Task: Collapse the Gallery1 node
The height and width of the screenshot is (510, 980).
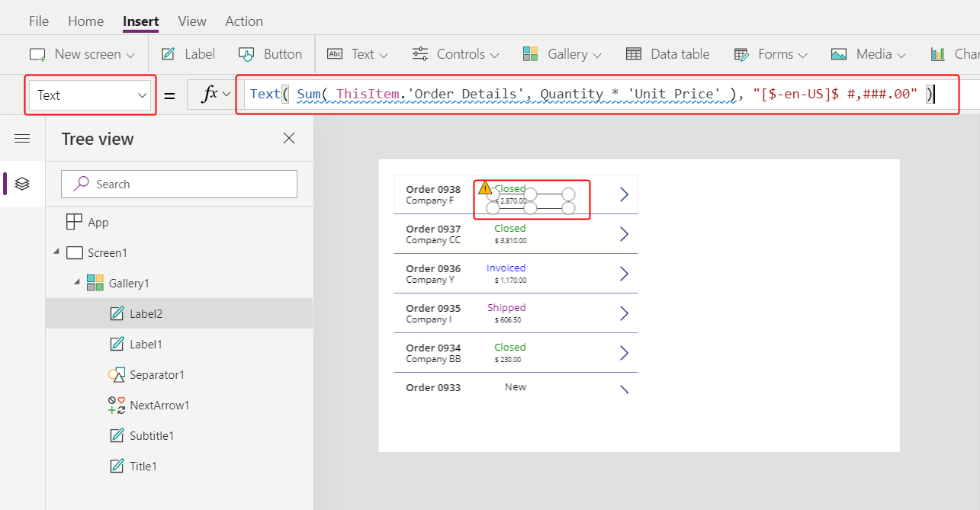Action: pyautogui.click(x=76, y=282)
